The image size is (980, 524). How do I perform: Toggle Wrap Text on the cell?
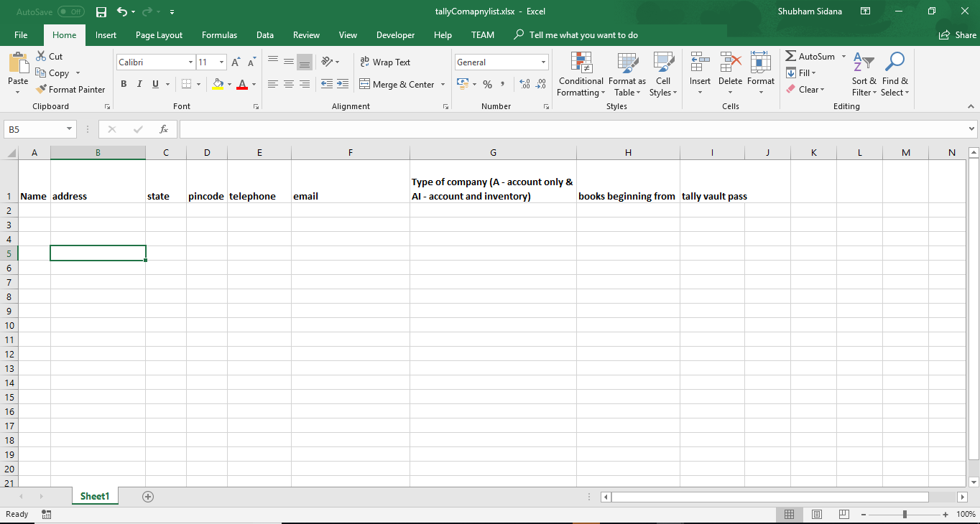click(x=385, y=62)
